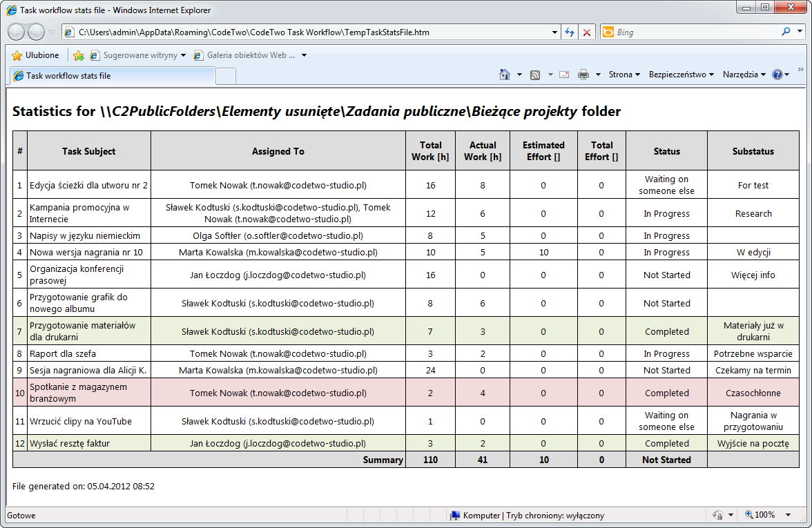Click the add to favorites star icon

(78, 55)
